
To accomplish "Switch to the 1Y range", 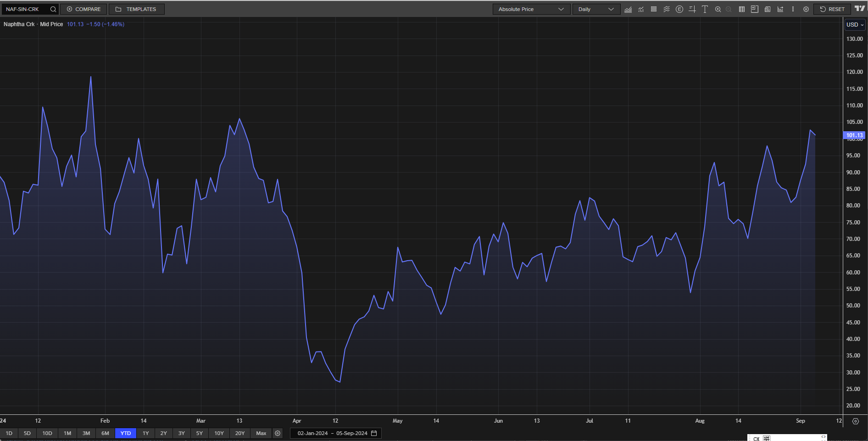I will point(146,433).
